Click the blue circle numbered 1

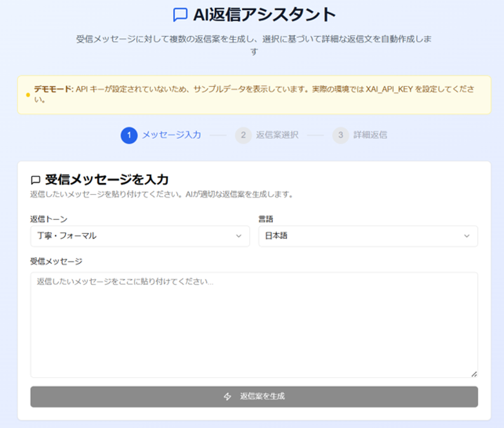point(129,135)
